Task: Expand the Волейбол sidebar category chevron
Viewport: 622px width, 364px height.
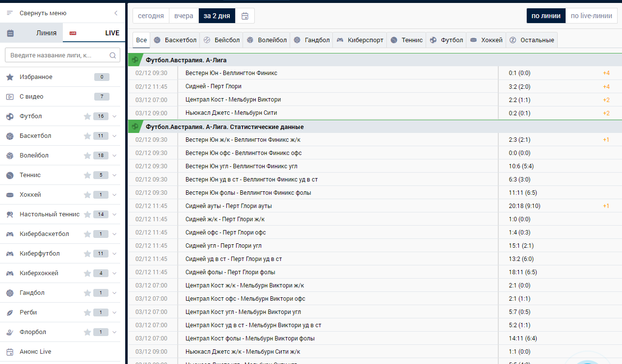Action: 114,156
